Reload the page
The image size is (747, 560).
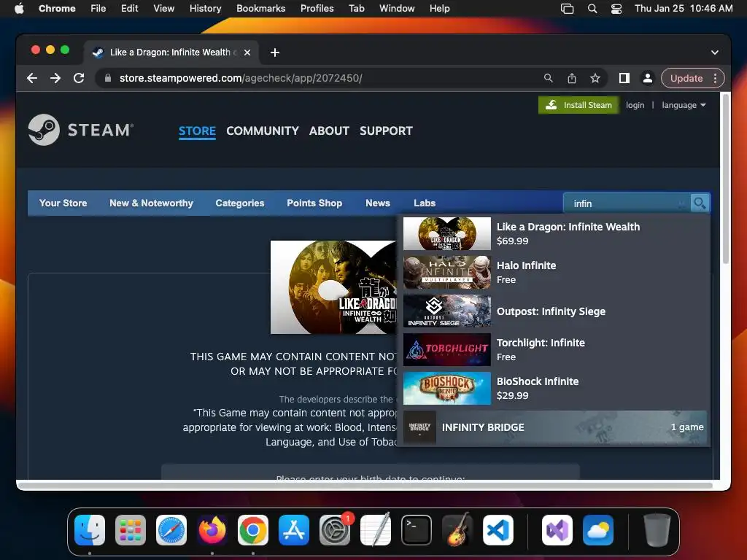[x=79, y=78]
